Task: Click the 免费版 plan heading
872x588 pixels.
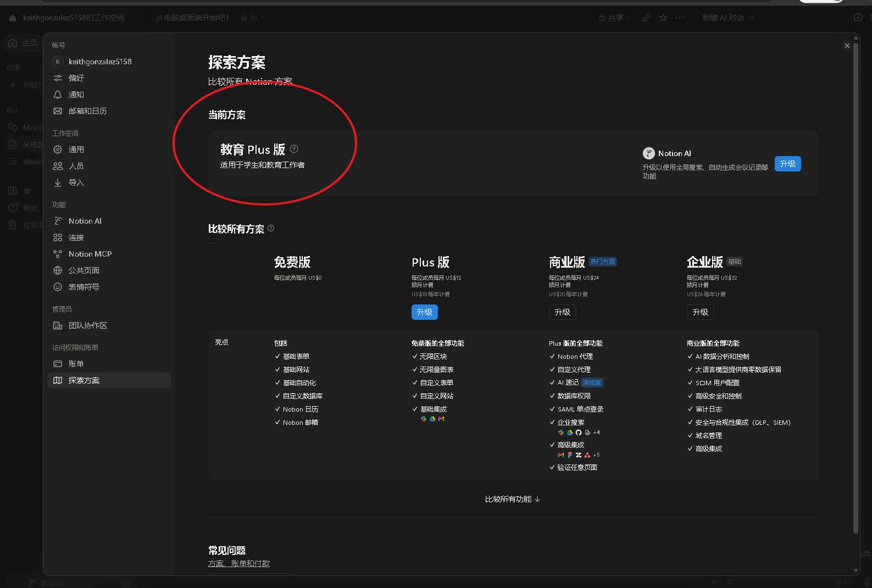Action: (x=292, y=262)
